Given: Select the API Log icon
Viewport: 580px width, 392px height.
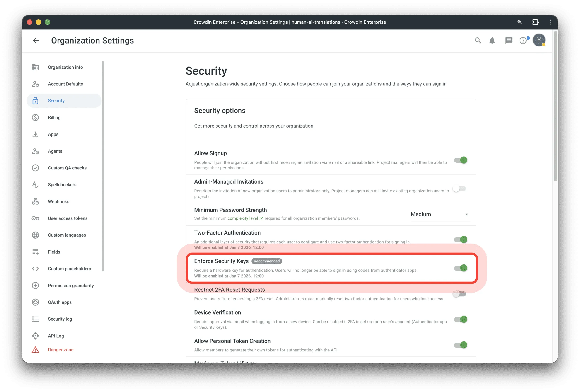Looking at the screenshot, I should coord(35,336).
